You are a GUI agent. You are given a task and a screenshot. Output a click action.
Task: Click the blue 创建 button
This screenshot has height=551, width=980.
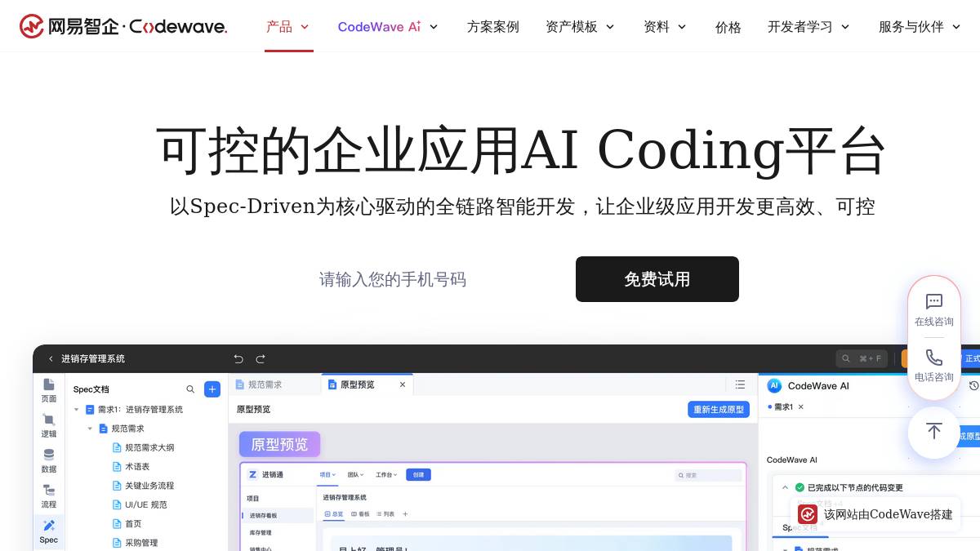[x=418, y=474]
